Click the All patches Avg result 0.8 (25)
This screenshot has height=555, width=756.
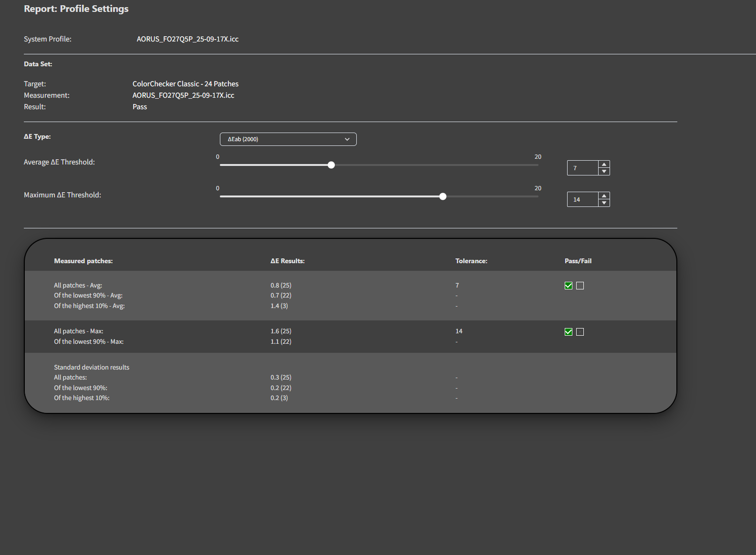281,285
